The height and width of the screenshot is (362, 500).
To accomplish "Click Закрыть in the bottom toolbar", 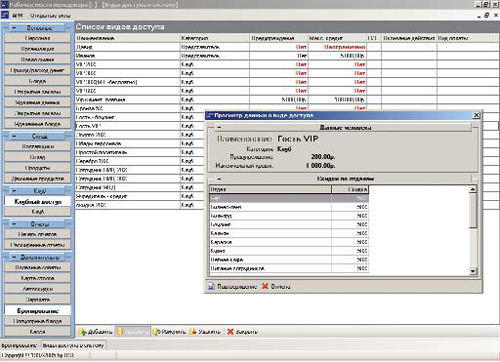I will coord(242,332).
